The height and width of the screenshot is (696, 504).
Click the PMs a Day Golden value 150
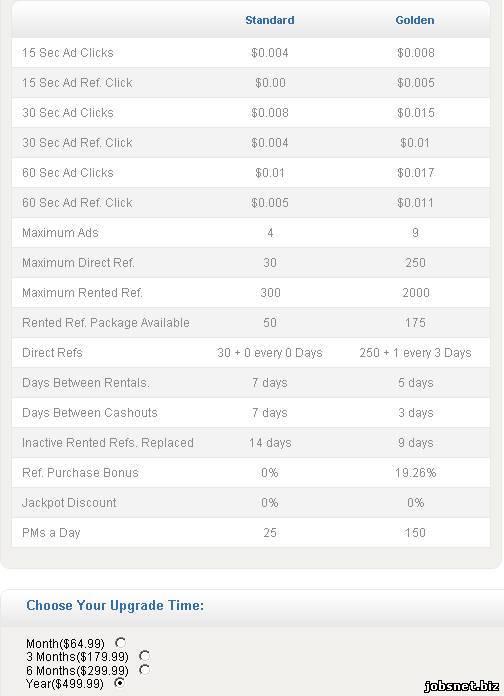tap(415, 533)
